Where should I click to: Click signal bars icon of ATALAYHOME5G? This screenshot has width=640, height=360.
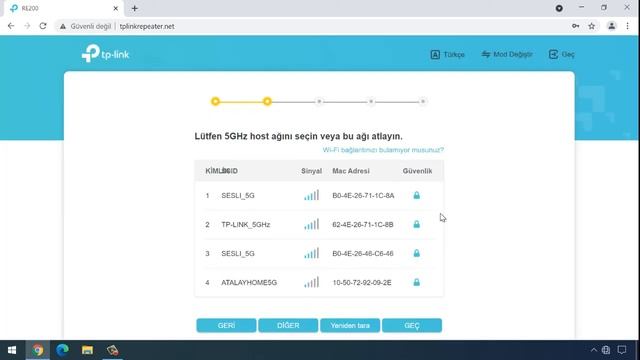[311, 282]
